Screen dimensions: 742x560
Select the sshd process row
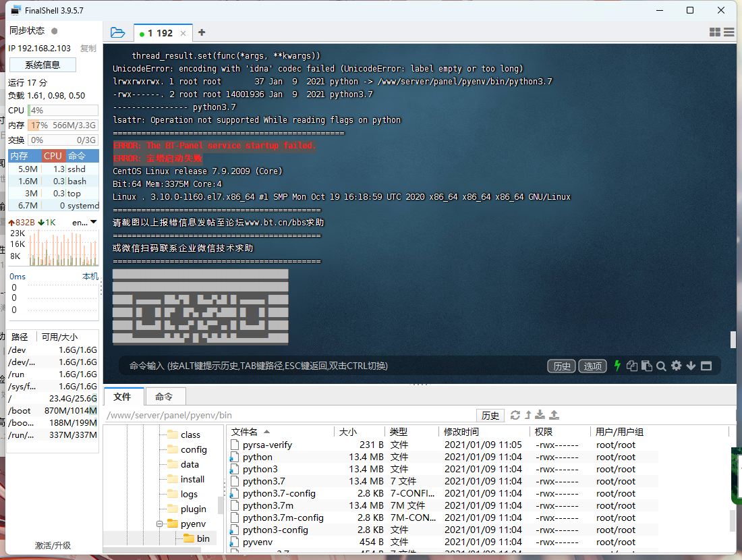(x=53, y=169)
